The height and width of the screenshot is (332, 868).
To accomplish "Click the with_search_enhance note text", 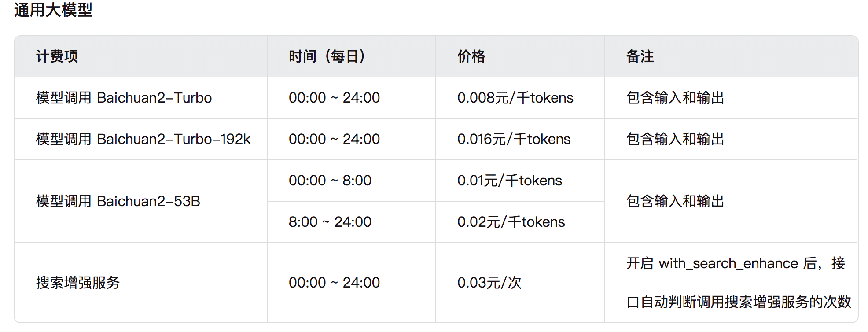I will pos(728,263).
